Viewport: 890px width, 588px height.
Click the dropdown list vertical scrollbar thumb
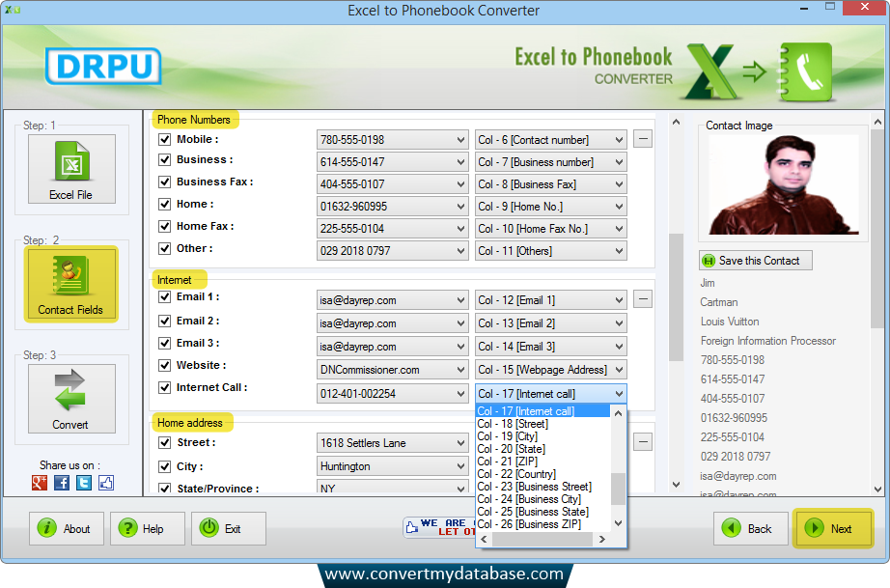click(618, 489)
